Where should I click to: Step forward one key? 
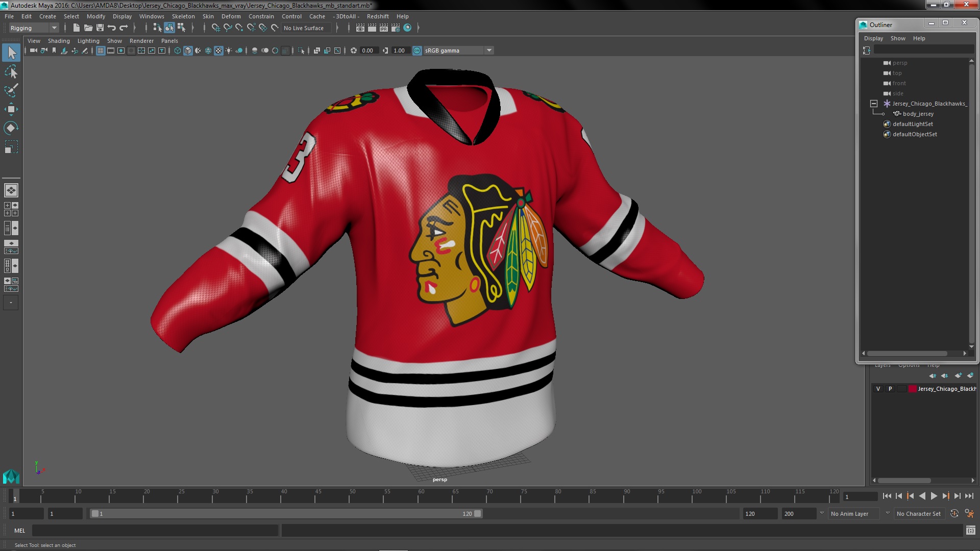[x=945, y=496]
